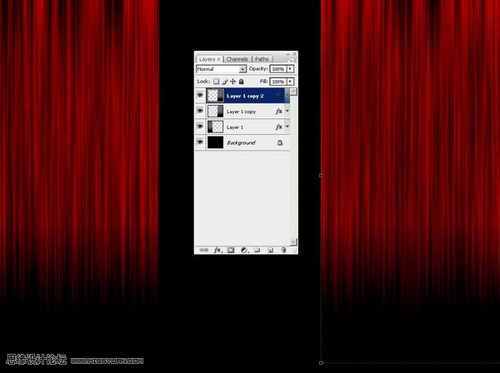The height and width of the screenshot is (373, 500).
Task: Enable lock position icon
Action: tap(233, 81)
